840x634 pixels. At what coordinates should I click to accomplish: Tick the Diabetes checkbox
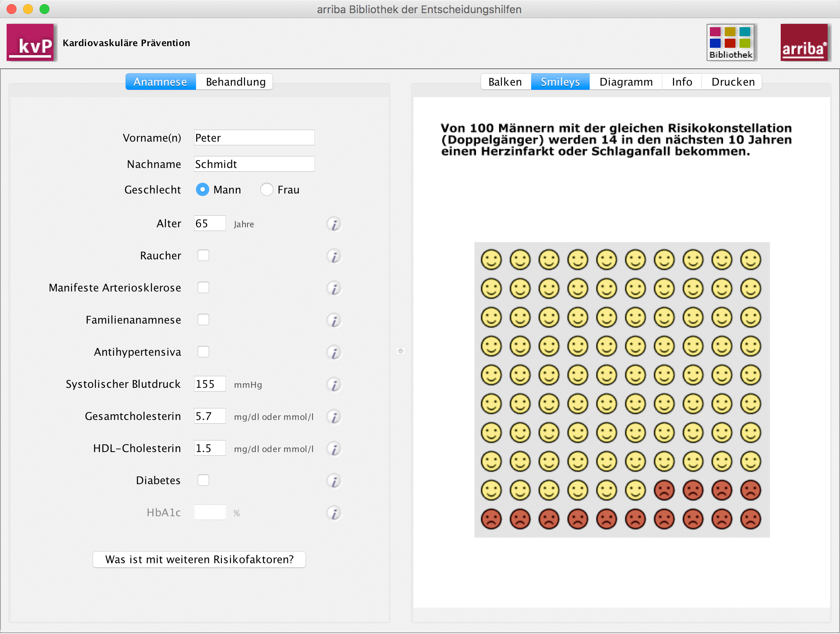(x=203, y=480)
